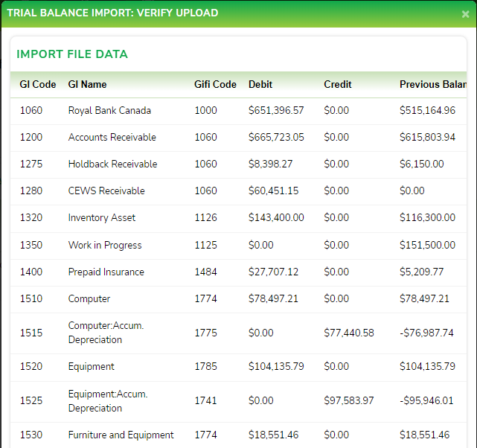Select the Computer account name
477x448 pixels.
tap(89, 298)
